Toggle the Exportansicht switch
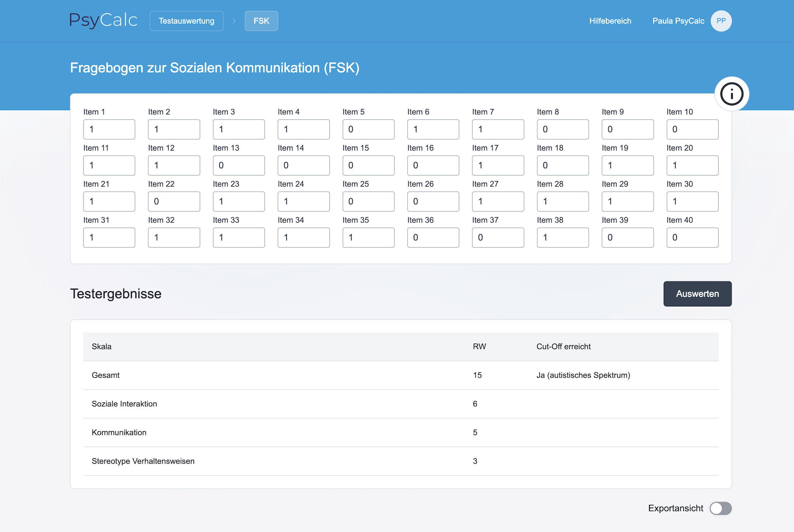The width and height of the screenshot is (794, 532). tap(720, 508)
